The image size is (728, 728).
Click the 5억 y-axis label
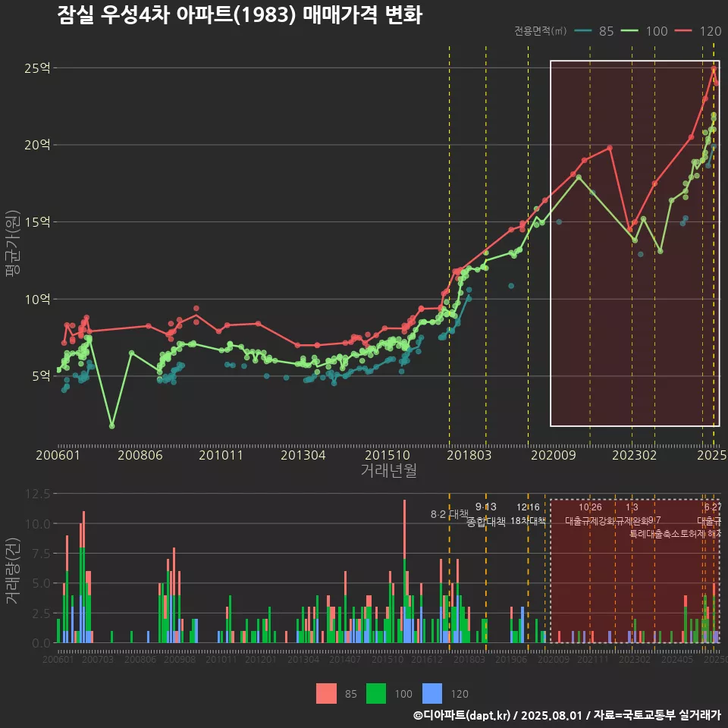(x=41, y=375)
